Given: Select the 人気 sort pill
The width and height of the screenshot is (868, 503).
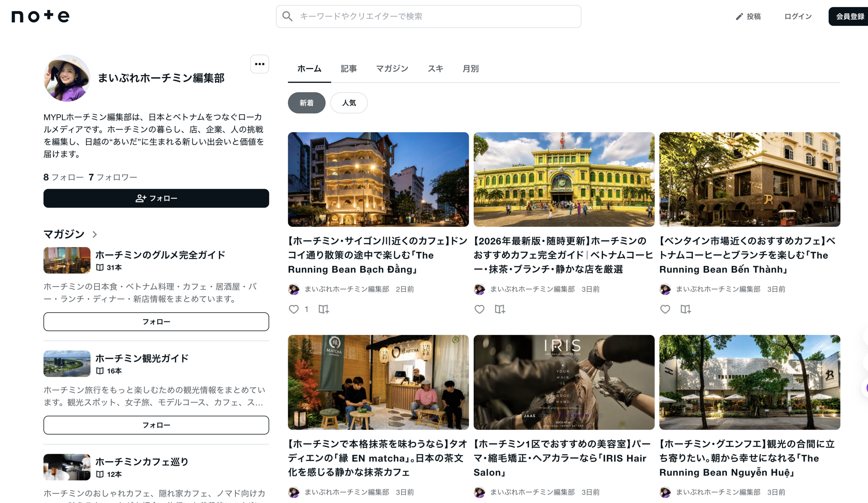Looking at the screenshot, I should (x=349, y=103).
